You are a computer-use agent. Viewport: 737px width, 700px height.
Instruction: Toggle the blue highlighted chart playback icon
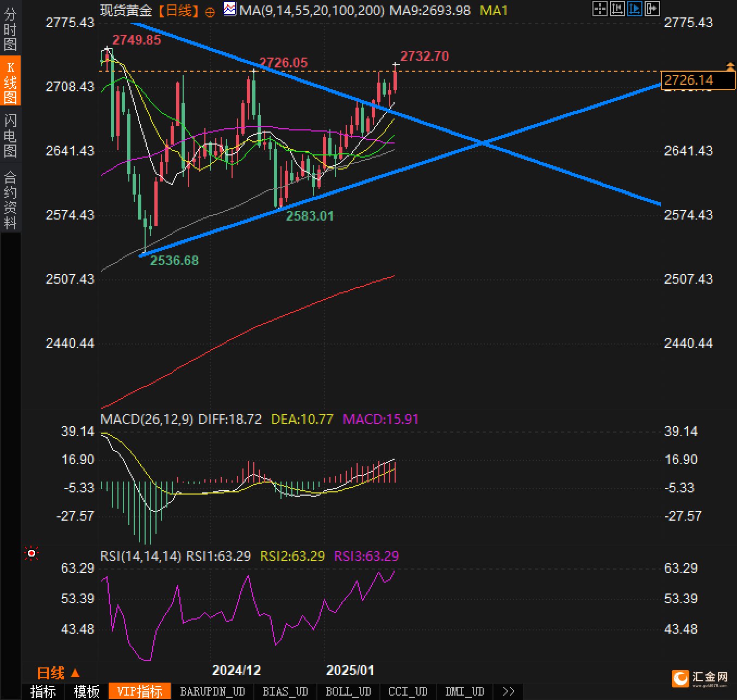tap(634, 8)
